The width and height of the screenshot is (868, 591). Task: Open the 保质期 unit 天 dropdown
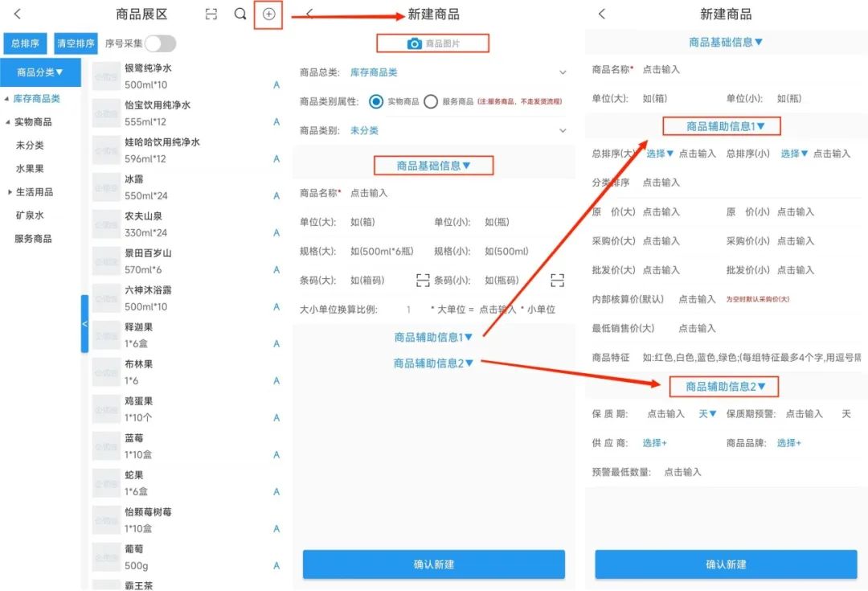pyautogui.click(x=706, y=414)
